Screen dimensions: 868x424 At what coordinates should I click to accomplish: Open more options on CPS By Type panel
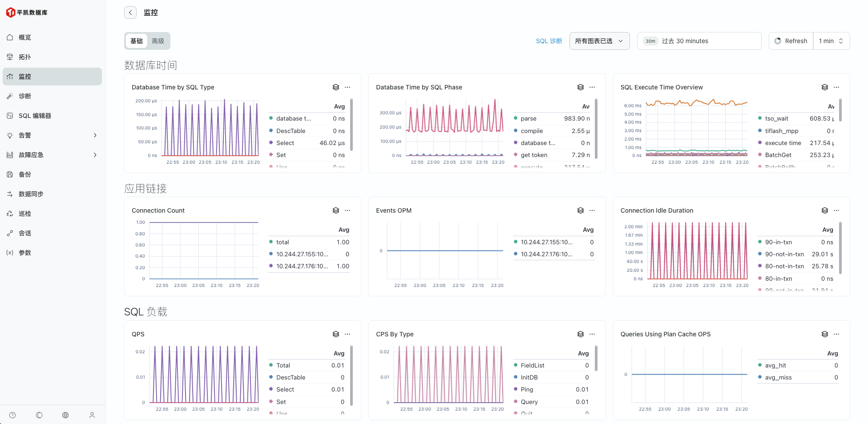pos(592,334)
